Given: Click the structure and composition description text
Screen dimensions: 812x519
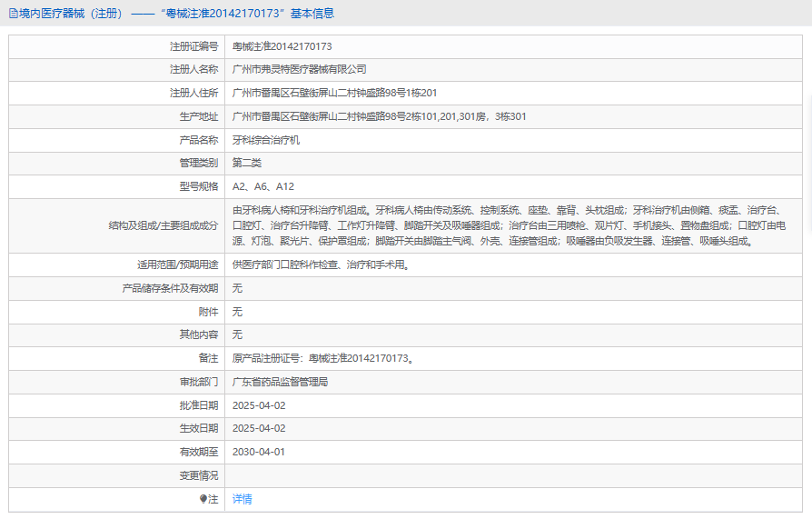Looking at the screenshot, I should point(509,225).
